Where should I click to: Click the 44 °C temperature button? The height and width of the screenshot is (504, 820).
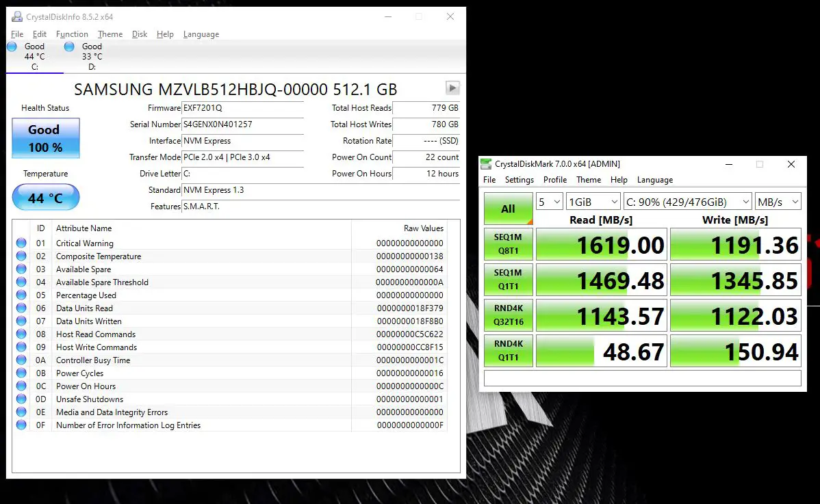tap(46, 198)
